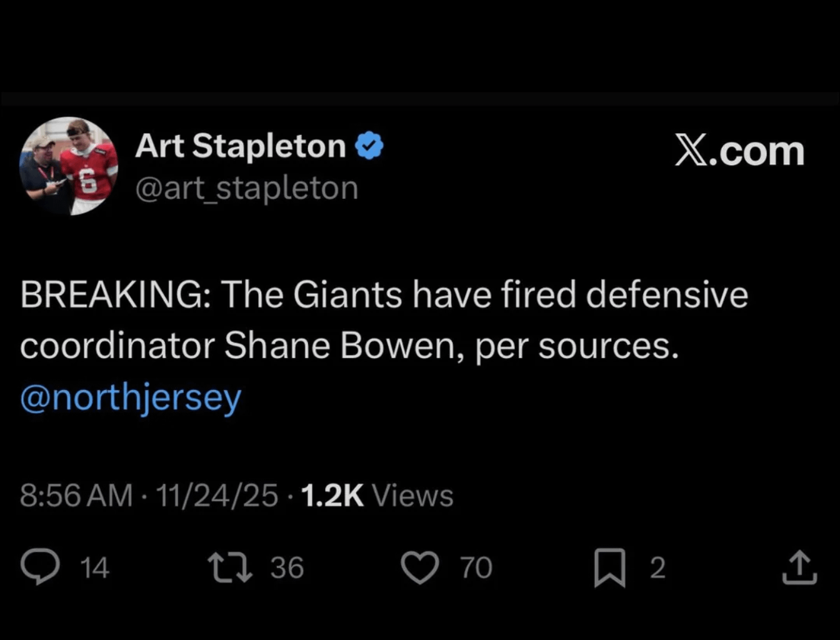
Task: Bookmark this tweet using the bookmark icon
Action: point(609,567)
